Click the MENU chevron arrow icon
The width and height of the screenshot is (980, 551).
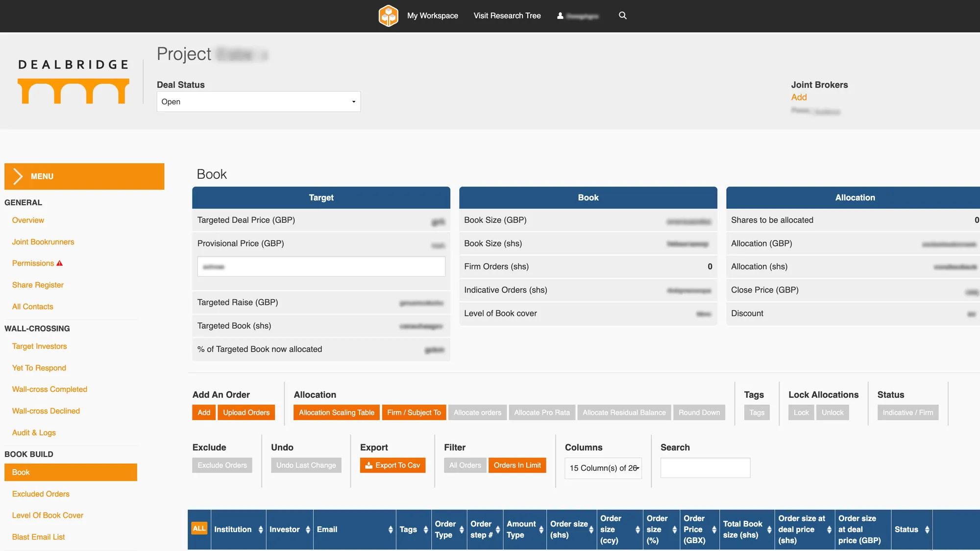(x=18, y=176)
